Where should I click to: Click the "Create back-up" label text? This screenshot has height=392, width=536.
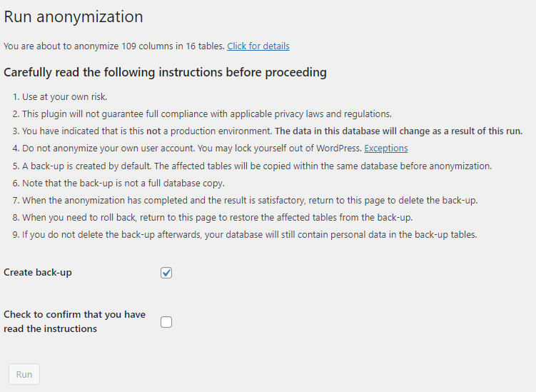pos(38,273)
